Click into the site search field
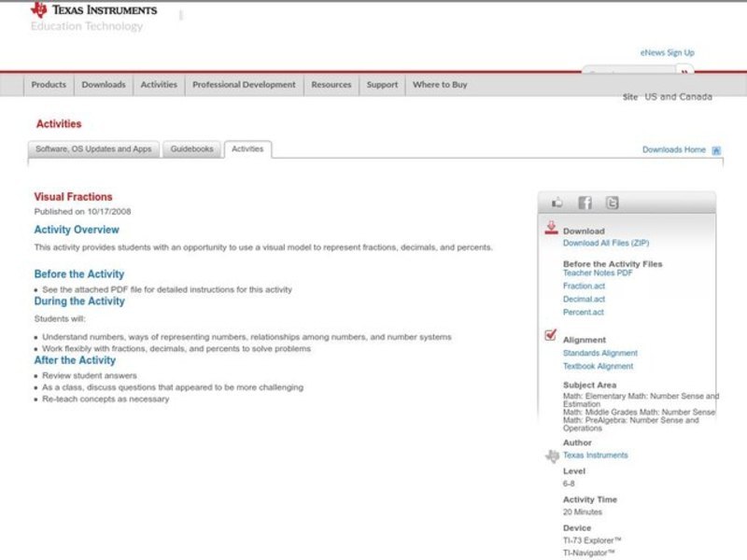Image resolution: width=747 pixels, height=560 pixels. pos(627,73)
